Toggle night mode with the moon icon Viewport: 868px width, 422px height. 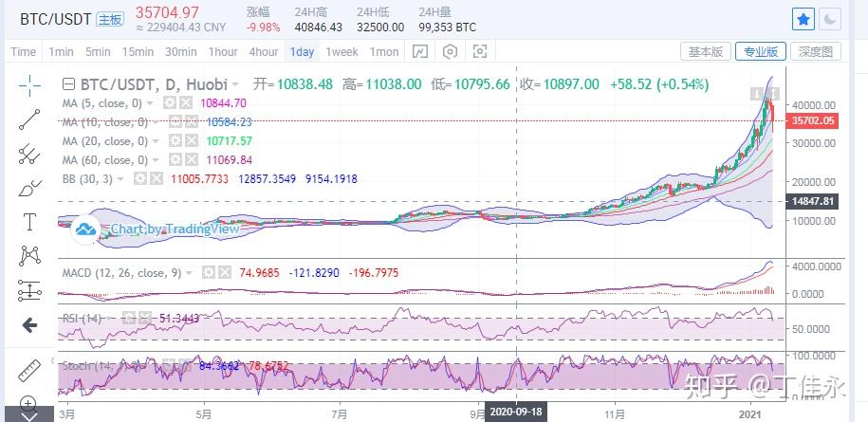pos(830,20)
